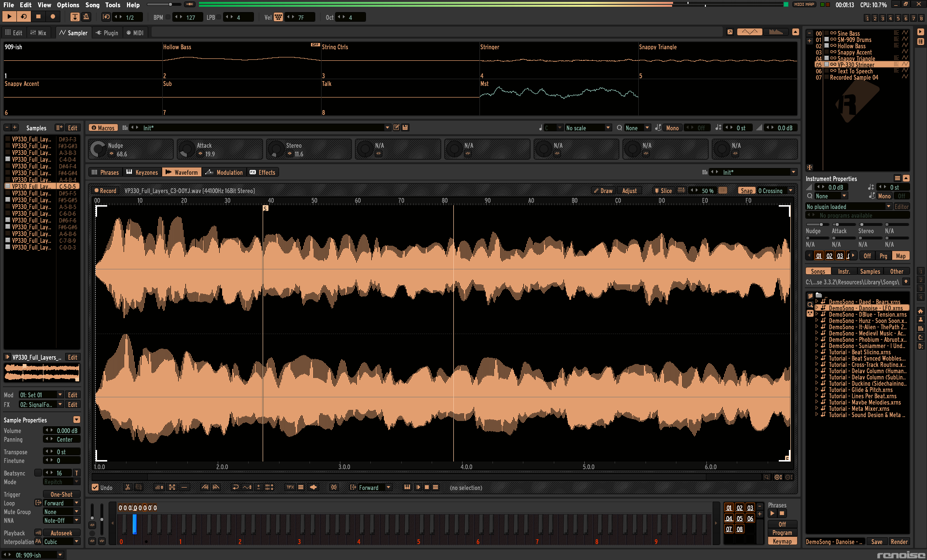Image resolution: width=927 pixels, height=560 pixels.
Task: Toggle the metronome icon
Action: point(86,17)
